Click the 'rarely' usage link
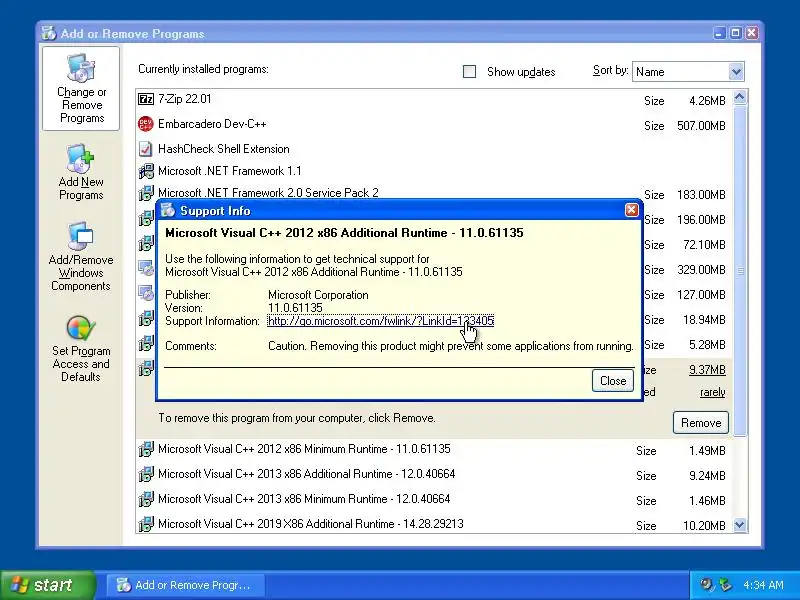800x600 pixels. [x=713, y=392]
